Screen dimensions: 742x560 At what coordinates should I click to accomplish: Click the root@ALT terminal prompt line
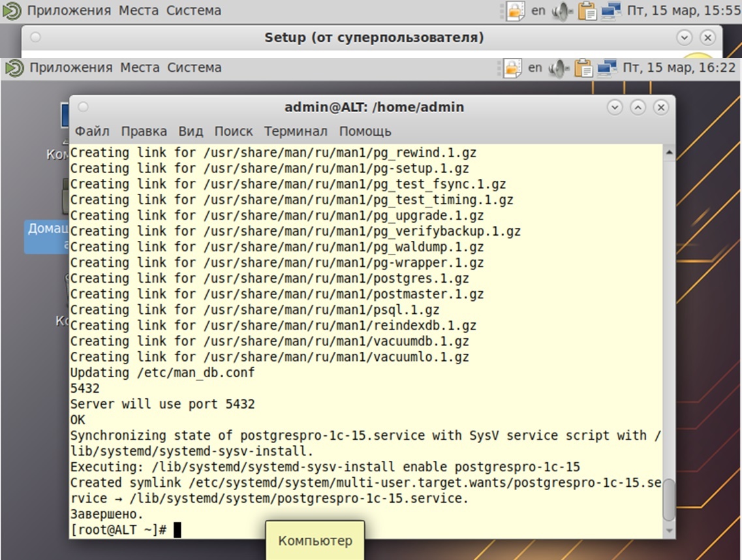[x=126, y=530]
